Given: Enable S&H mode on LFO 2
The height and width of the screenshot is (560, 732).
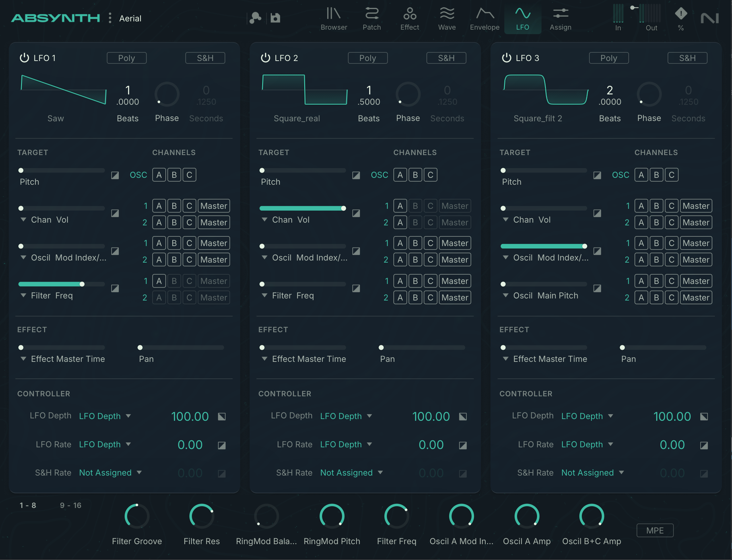Looking at the screenshot, I should click(446, 58).
